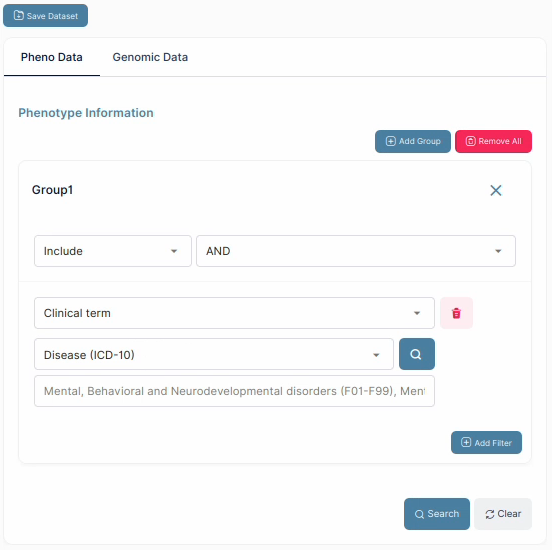Image resolution: width=552 pixels, height=550 pixels.
Task: Switch to the Genomic Data tab
Action: tap(150, 57)
